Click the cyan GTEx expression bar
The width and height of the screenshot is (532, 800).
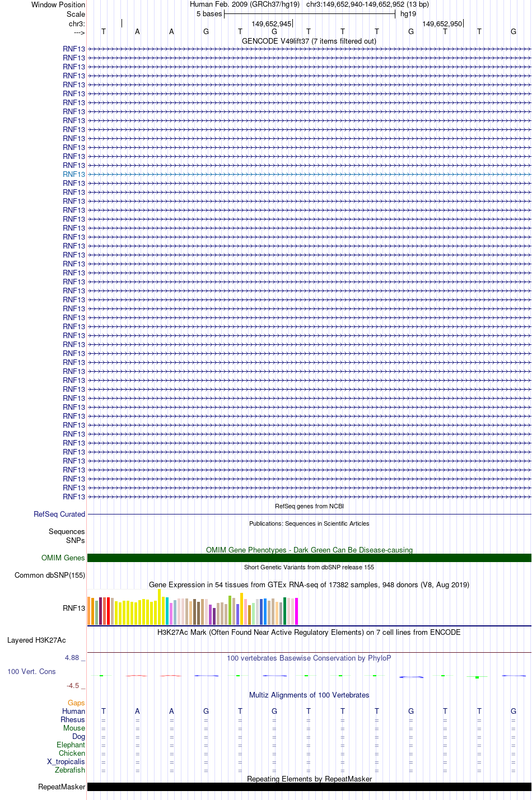(x=167, y=611)
